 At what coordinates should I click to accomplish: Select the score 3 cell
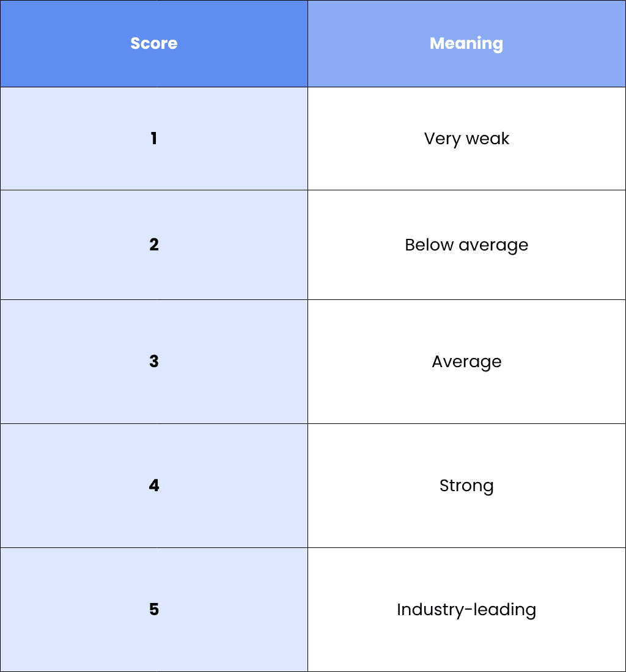click(154, 362)
